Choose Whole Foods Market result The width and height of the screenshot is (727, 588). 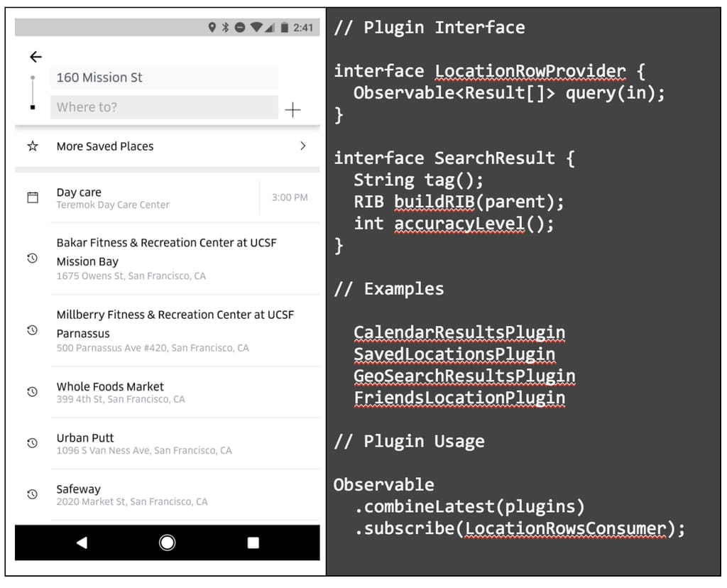point(167,392)
